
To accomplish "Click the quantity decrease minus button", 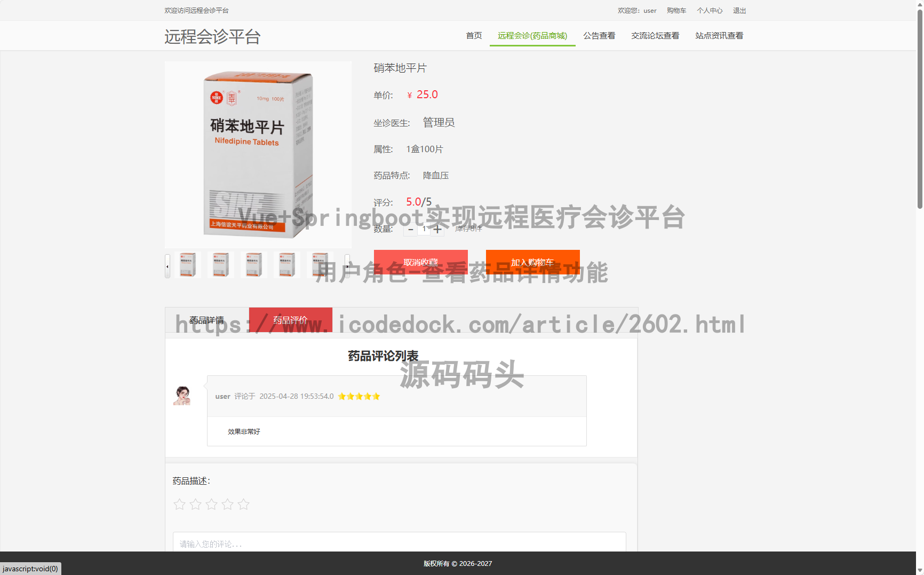I will [410, 229].
